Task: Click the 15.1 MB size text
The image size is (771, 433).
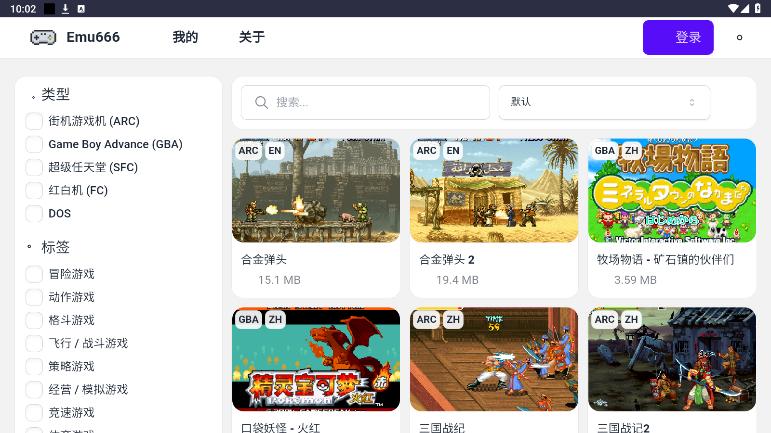Action: [279, 280]
